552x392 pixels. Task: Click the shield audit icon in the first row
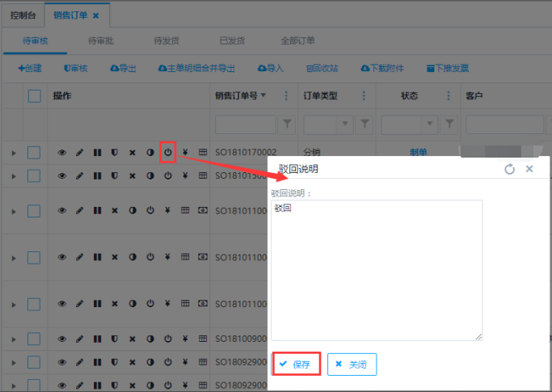coord(115,152)
